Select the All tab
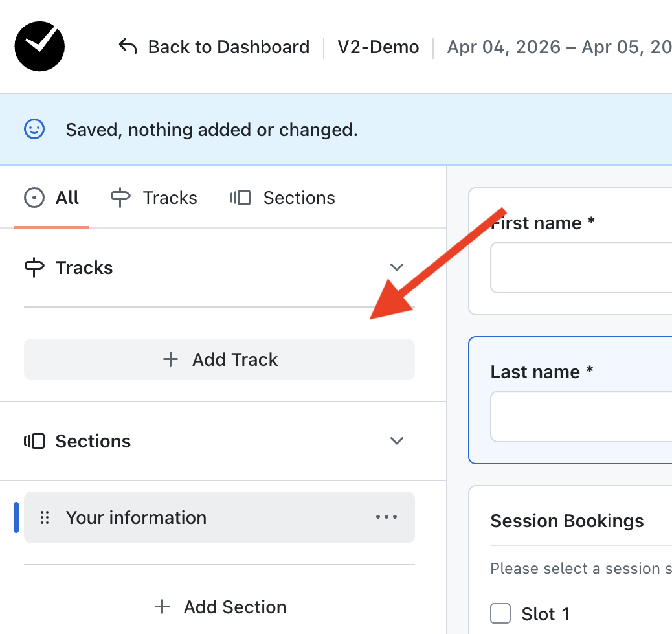 [x=51, y=198]
